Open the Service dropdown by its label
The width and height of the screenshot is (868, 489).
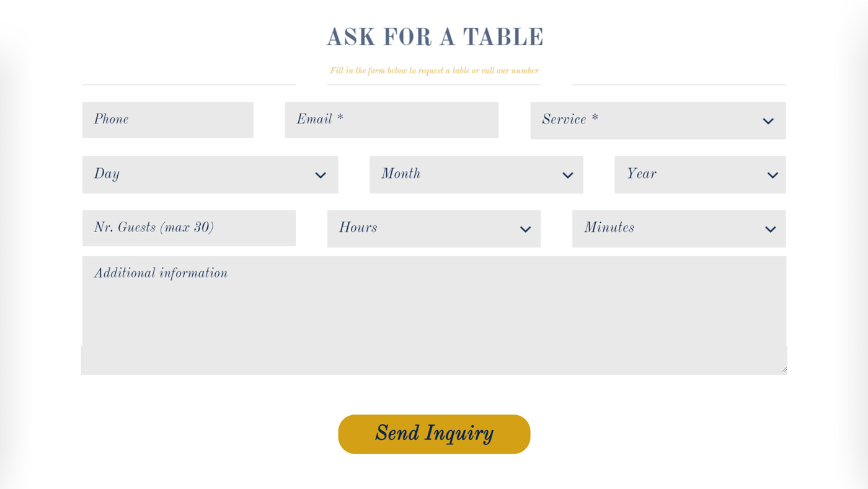click(570, 120)
